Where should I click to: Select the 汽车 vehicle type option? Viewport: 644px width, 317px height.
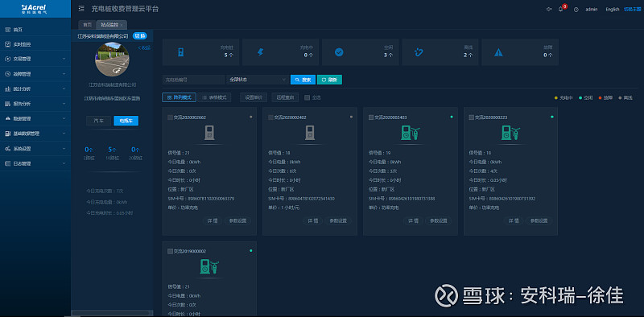[98, 121]
